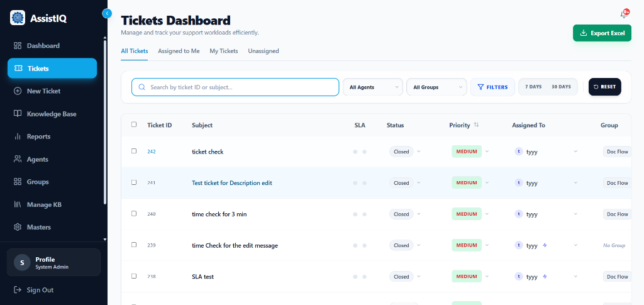Viewport: 644px width, 305px height.
Task: Click the Groups grid icon
Action: coord(17,182)
